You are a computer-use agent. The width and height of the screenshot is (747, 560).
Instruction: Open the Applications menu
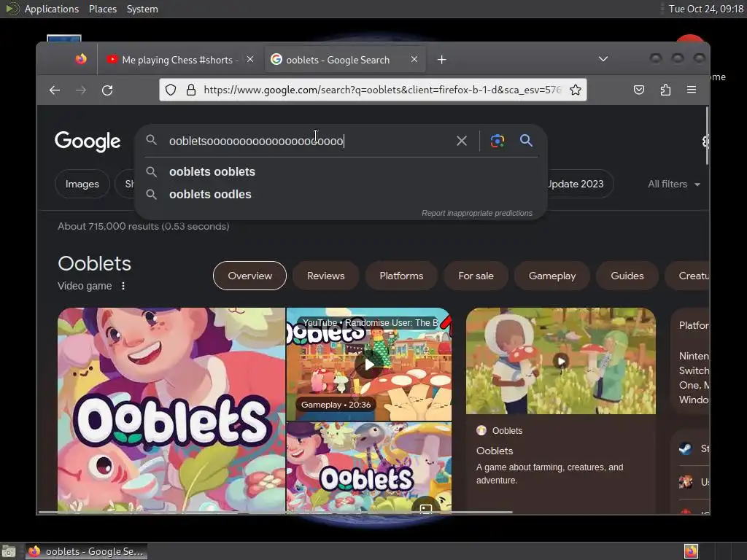tap(52, 9)
